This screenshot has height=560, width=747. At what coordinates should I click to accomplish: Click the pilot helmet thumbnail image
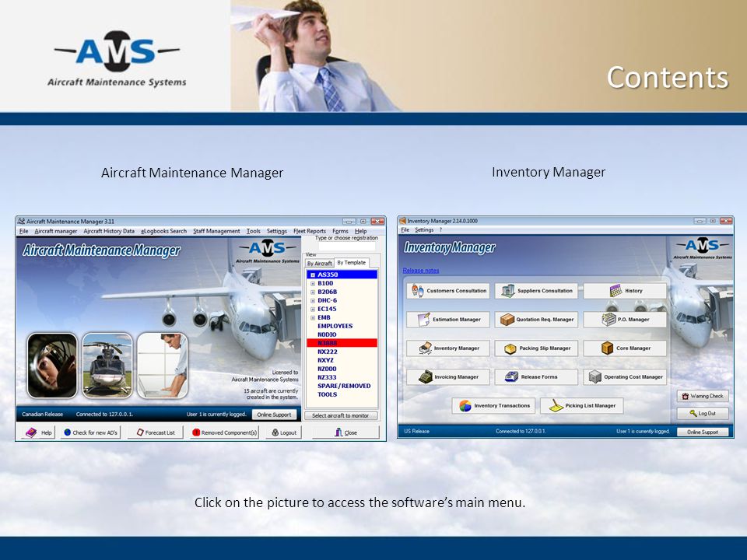[52, 366]
